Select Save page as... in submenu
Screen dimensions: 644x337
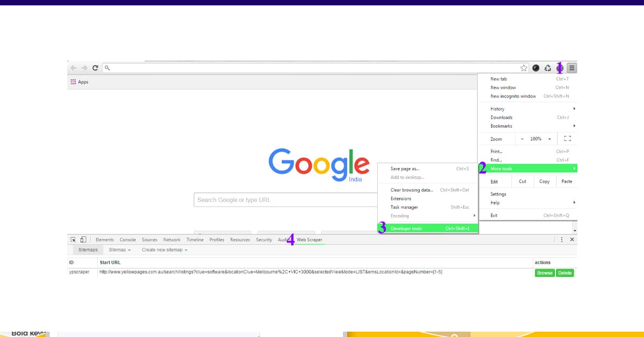pyautogui.click(x=428, y=169)
